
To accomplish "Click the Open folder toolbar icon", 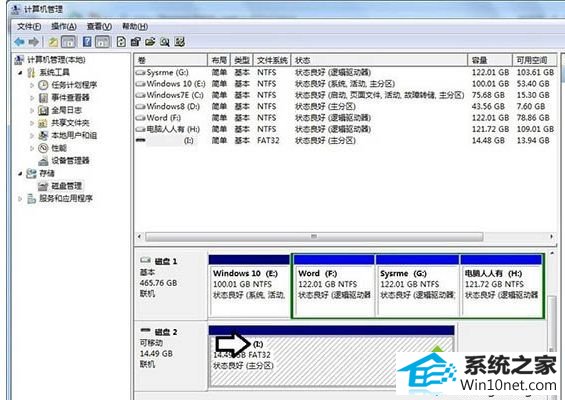I will click(x=150, y=42).
